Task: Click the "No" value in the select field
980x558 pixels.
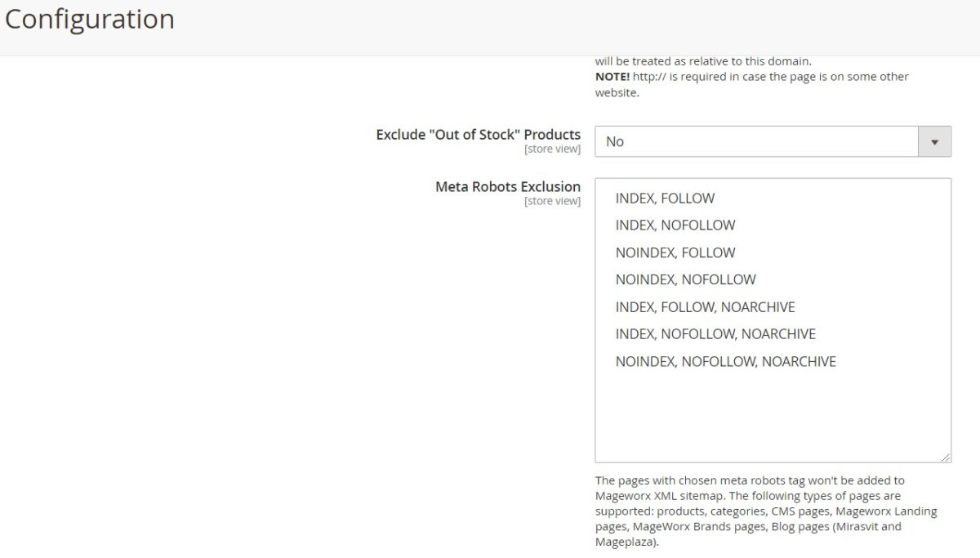Action: (x=615, y=141)
